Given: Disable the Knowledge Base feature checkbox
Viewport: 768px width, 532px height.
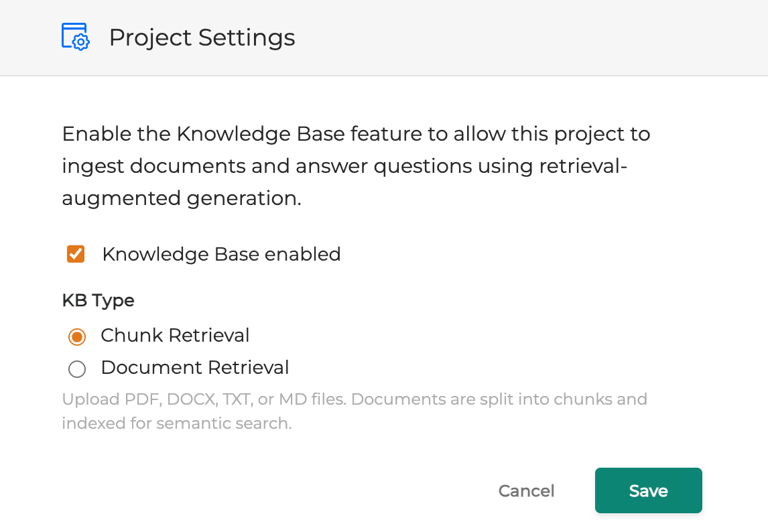Looking at the screenshot, I should pyautogui.click(x=76, y=254).
